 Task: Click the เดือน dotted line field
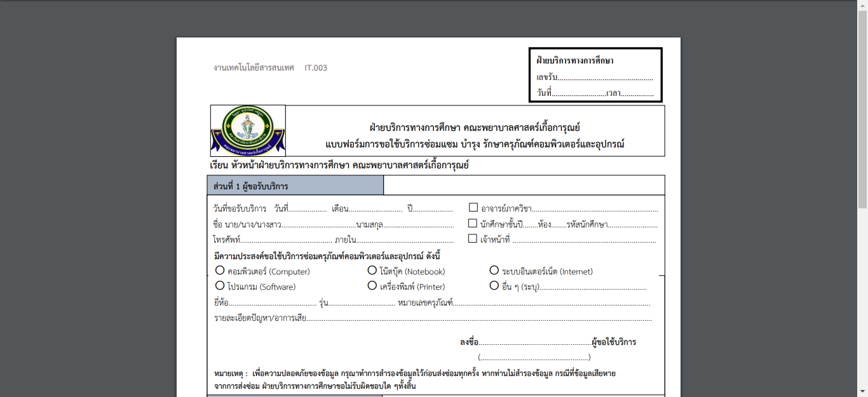point(376,208)
